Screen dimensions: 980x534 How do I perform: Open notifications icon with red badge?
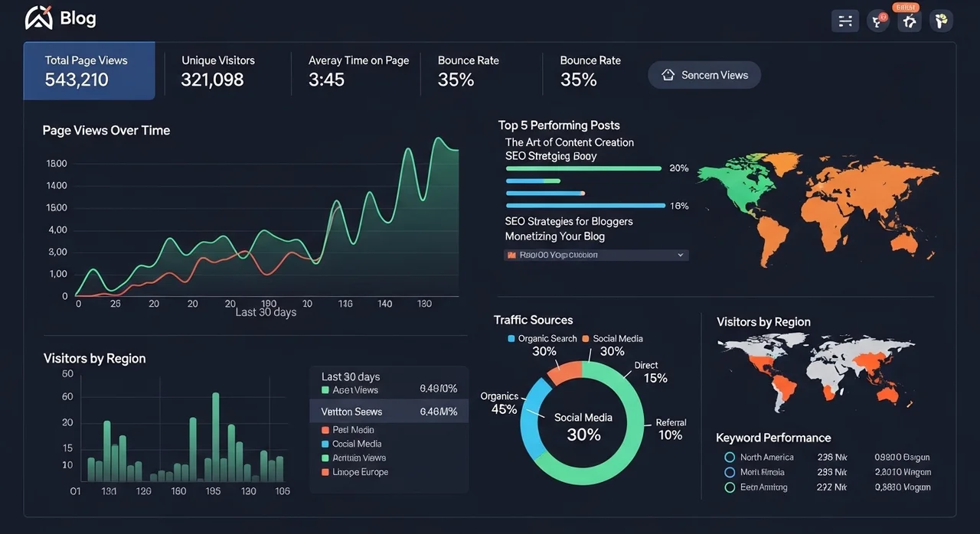(x=877, y=21)
